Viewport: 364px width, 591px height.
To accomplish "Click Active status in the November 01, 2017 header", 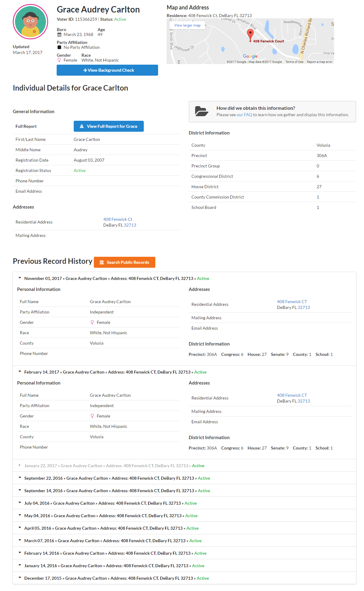I will coord(203,278).
